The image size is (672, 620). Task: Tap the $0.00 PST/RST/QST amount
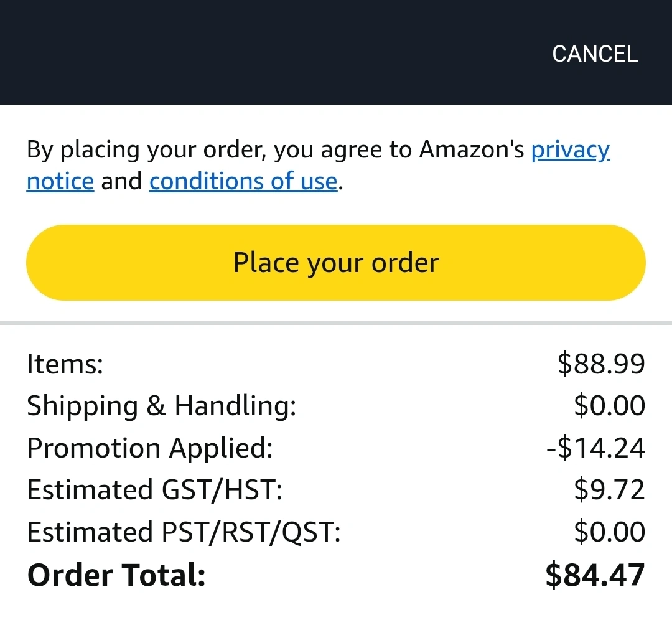[x=609, y=532]
